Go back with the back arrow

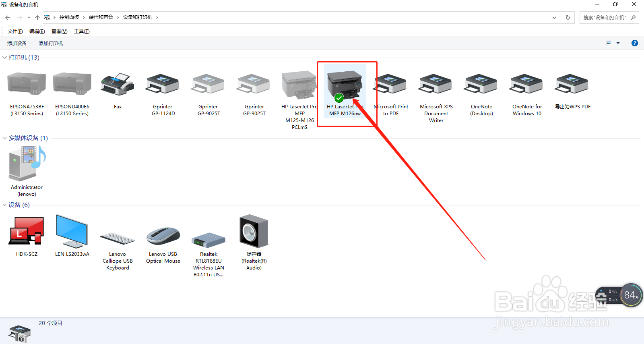point(8,17)
